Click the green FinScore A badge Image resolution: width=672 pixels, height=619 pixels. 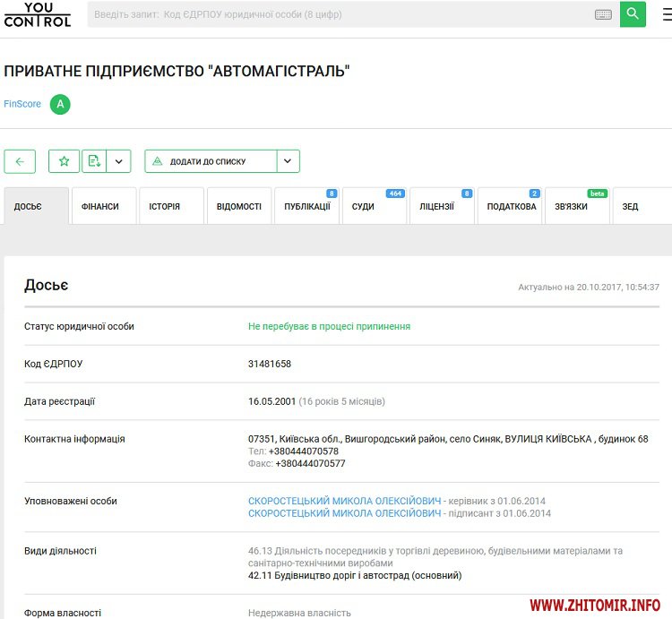tap(60, 105)
